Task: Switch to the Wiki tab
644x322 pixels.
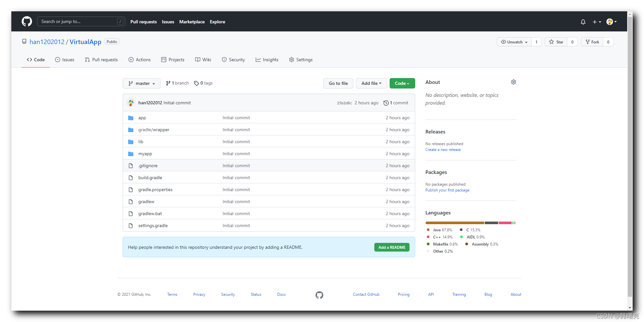Action: point(203,60)
